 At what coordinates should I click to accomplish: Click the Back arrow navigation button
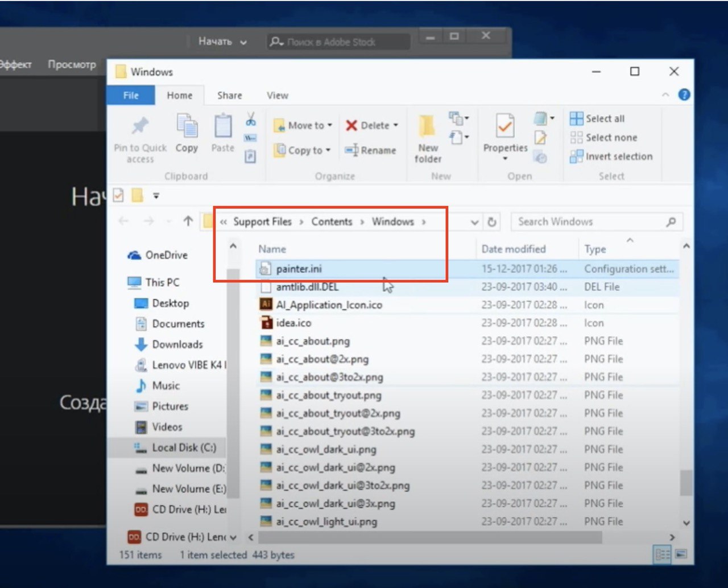[x=123, y=221]
